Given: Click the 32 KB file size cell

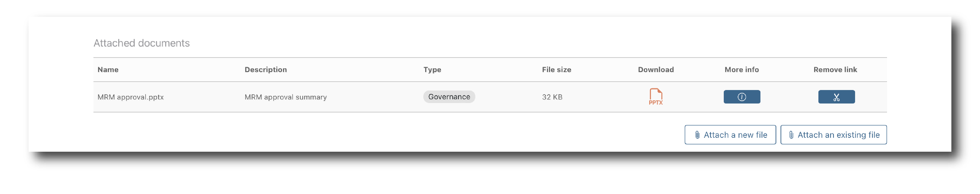Looking at the screenshot, I should (x=552, y=97).
